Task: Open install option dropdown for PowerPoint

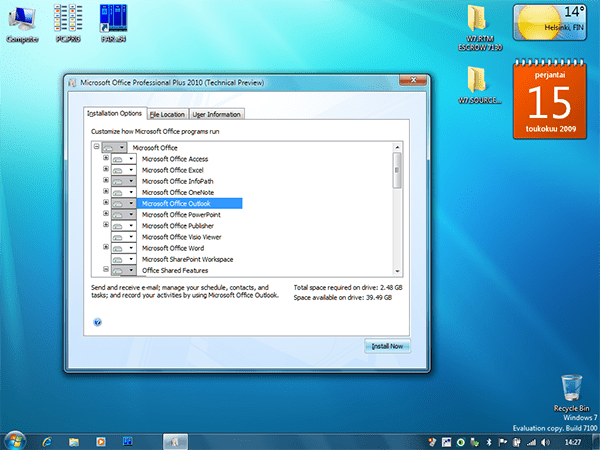Action: point(124,214)
